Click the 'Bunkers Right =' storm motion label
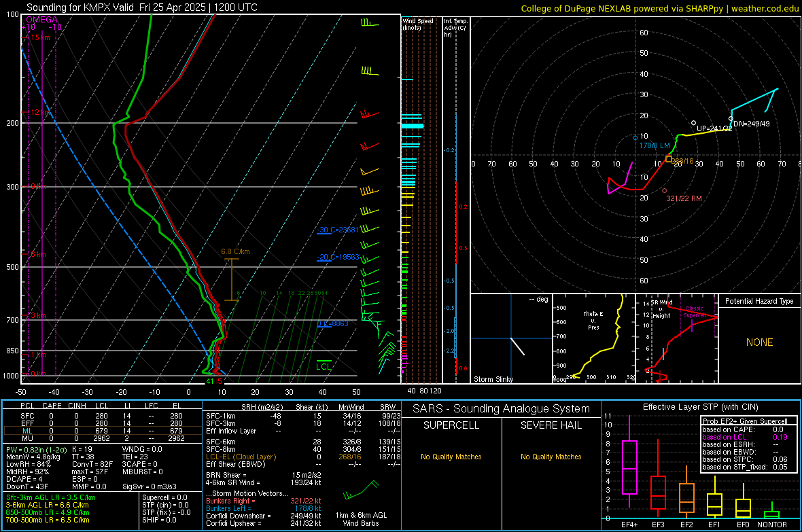 pyautogui.click(x=230, y=501)
